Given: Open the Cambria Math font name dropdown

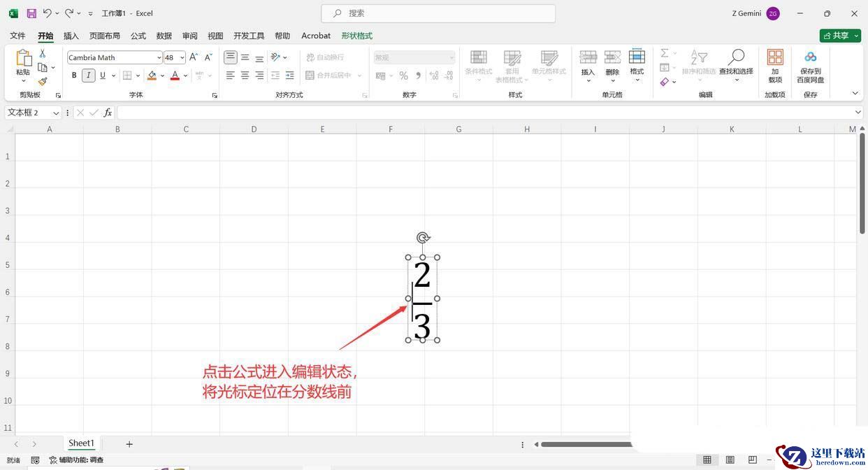Looking at the screenshot, I should click(159, 57).
